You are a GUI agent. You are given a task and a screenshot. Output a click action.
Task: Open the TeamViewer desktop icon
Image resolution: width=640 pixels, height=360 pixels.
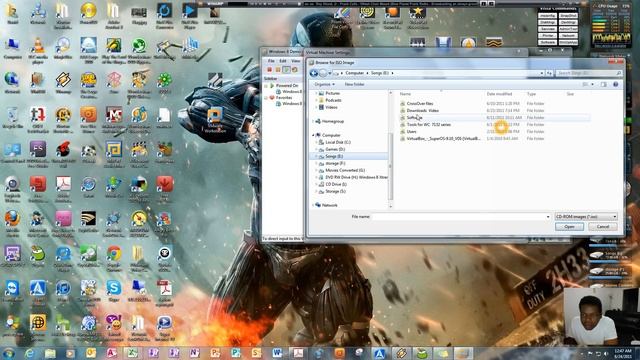(x=12, y=291)
